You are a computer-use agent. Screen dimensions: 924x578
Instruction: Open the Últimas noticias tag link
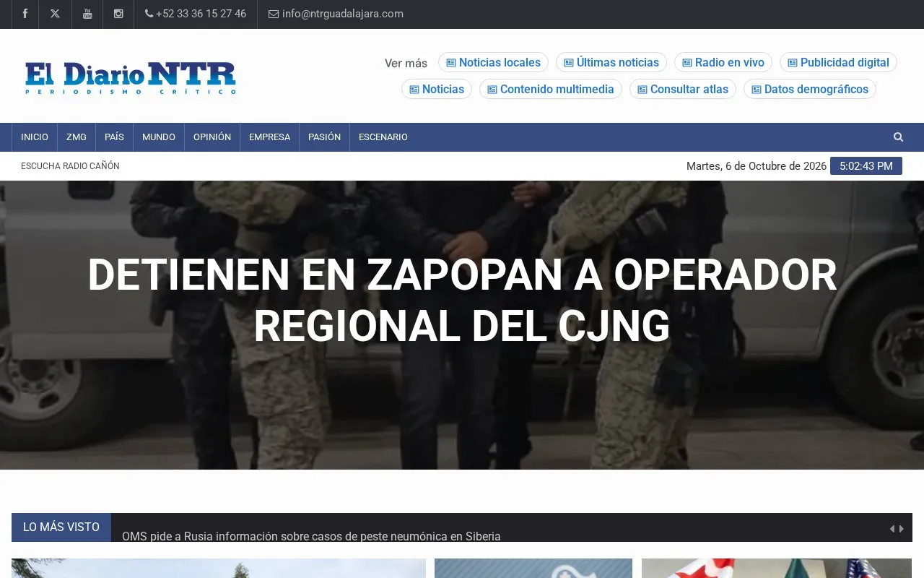611,62
